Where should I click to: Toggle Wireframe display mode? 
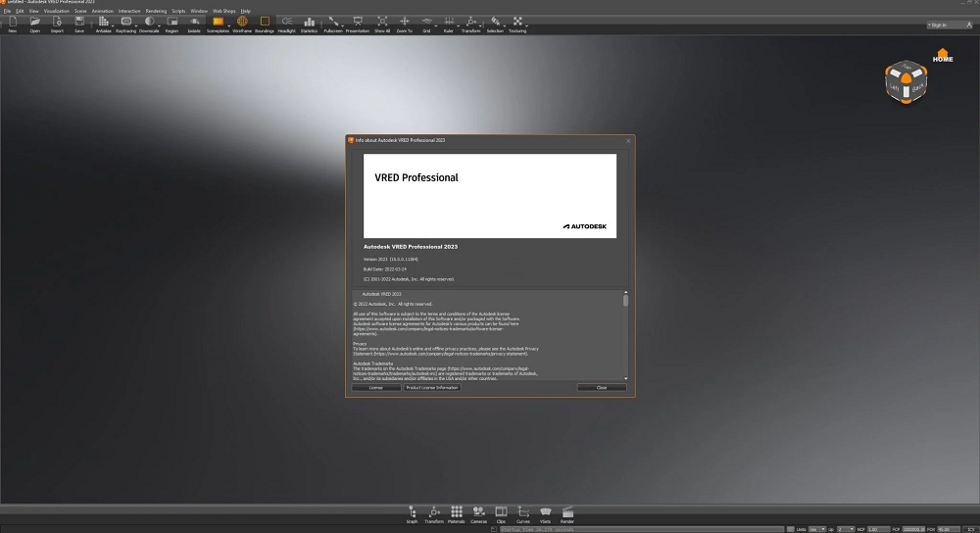[242, 22]
